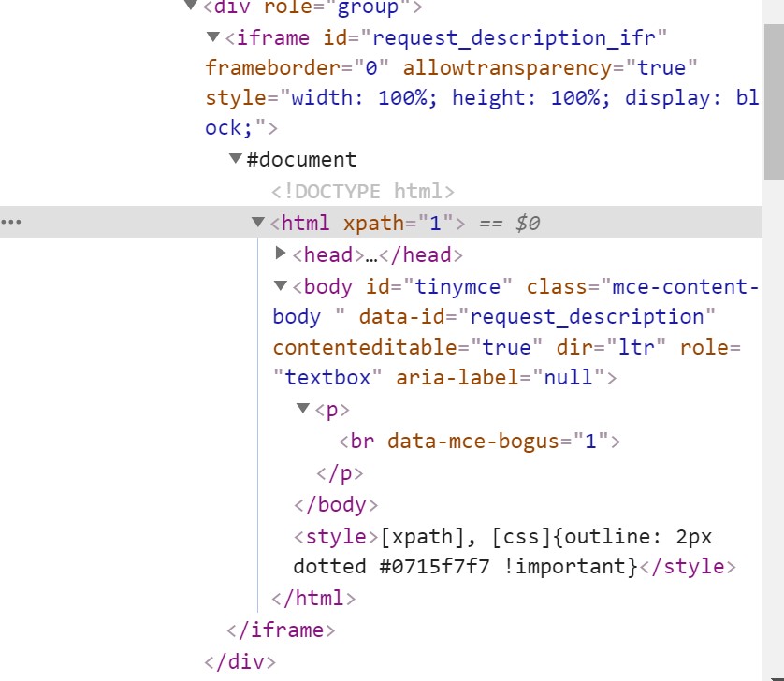Collapse the request_description_ifr iframe node
Screen dimensions: 784x681
[x=212, y=37]
